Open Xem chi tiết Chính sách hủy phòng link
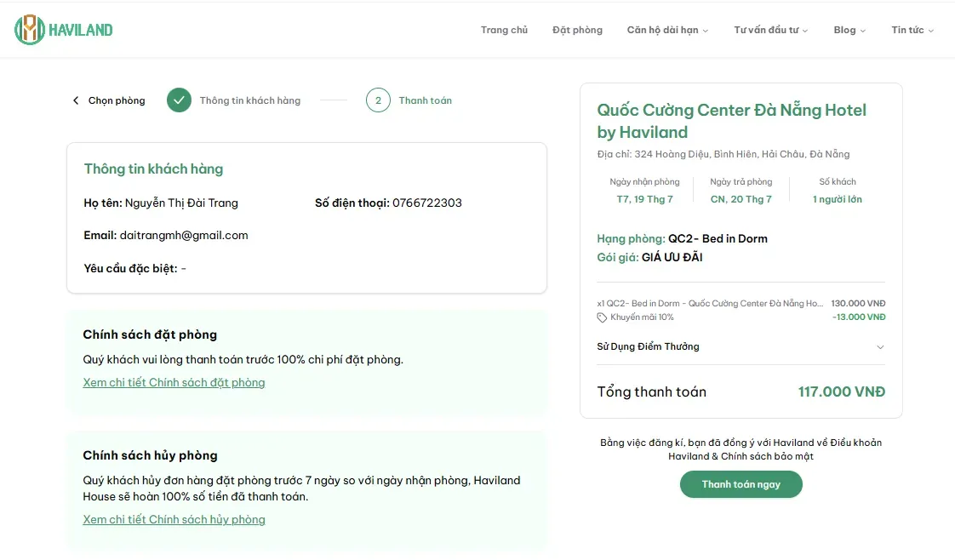The width and height of the screenshot is (955, 560). pos(174,519)
